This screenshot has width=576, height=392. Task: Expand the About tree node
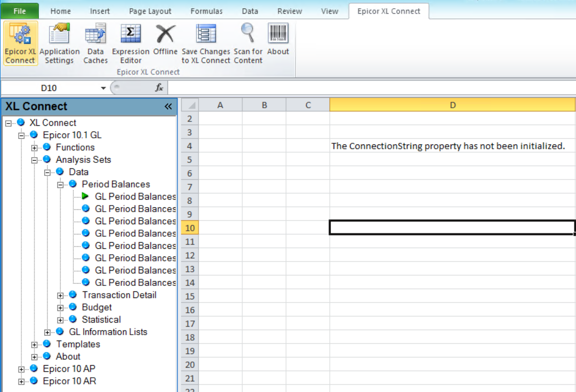34,357
